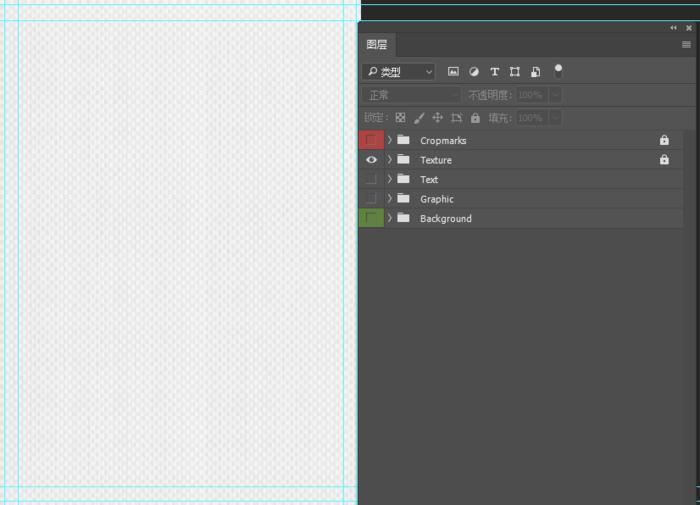Toggle the layer filtering switch
The image size is (700, 505).
pos(558,71)
